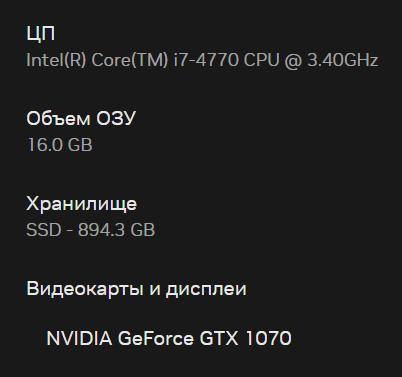
Task: Click the Видеокарты word in heading
Action: tap(85, 289)
